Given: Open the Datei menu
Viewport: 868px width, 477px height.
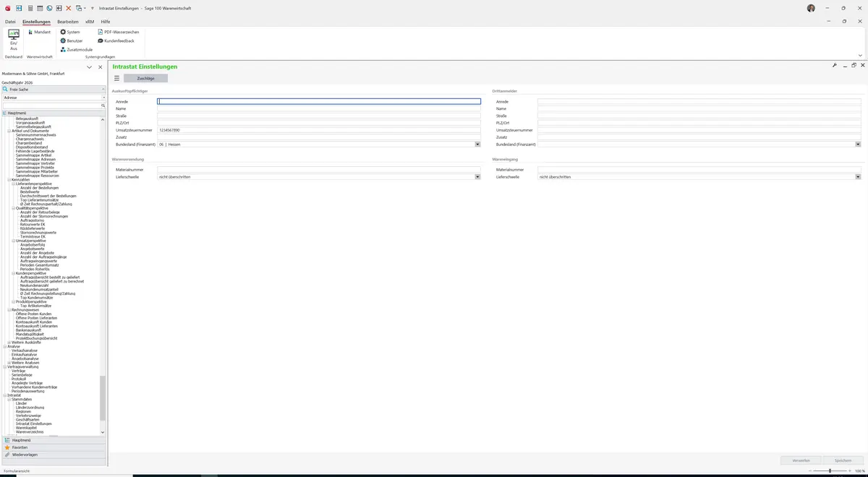Looking at the screenshot, I should [10, 22].
